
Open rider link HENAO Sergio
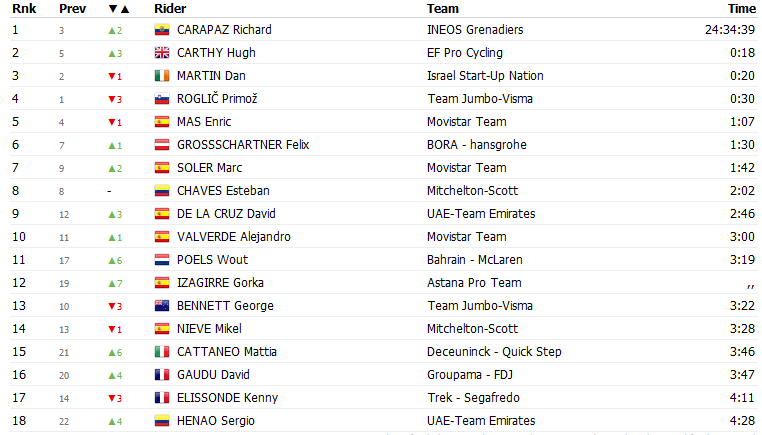point(216,421)
